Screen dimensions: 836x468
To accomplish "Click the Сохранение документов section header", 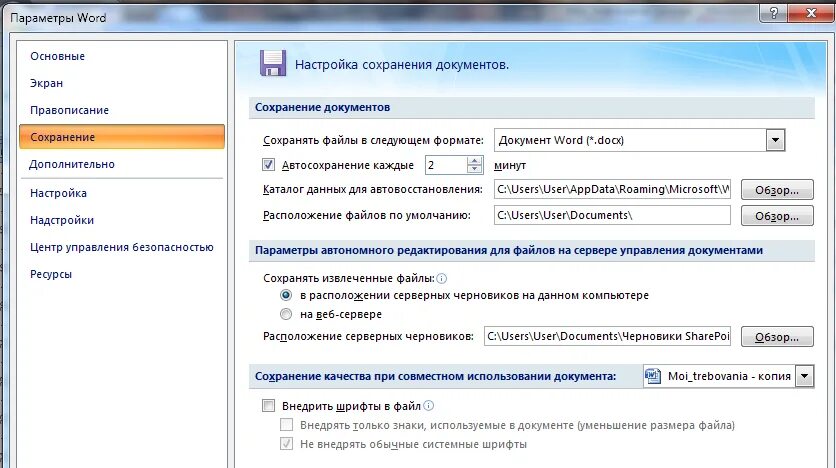I will (x=531, y=107).
